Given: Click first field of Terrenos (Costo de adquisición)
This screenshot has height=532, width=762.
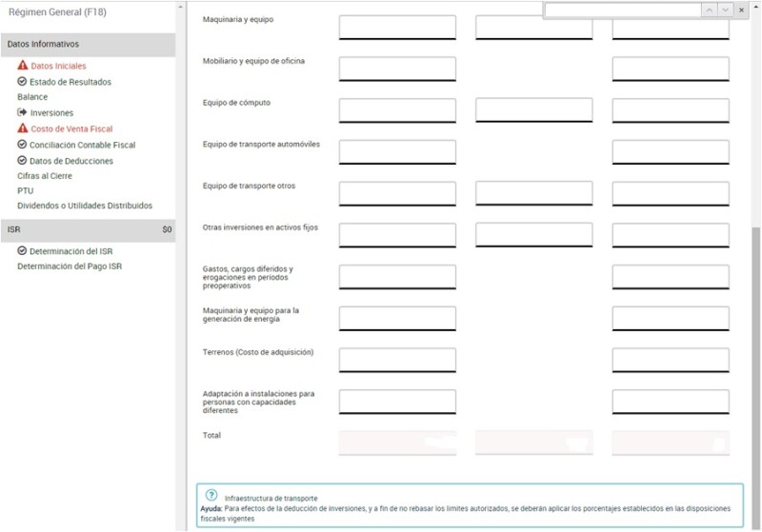Looking at the screenshot, I should tap(397, 360).
